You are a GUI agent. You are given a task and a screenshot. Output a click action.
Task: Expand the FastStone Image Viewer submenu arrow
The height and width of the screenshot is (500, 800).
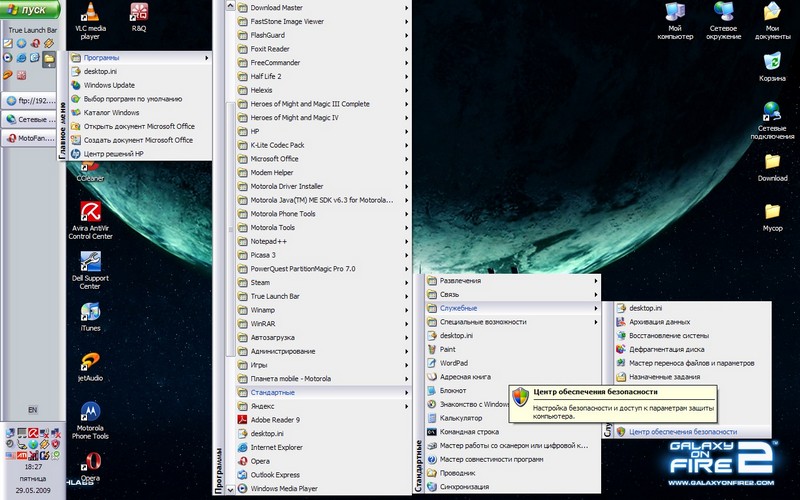407,21
